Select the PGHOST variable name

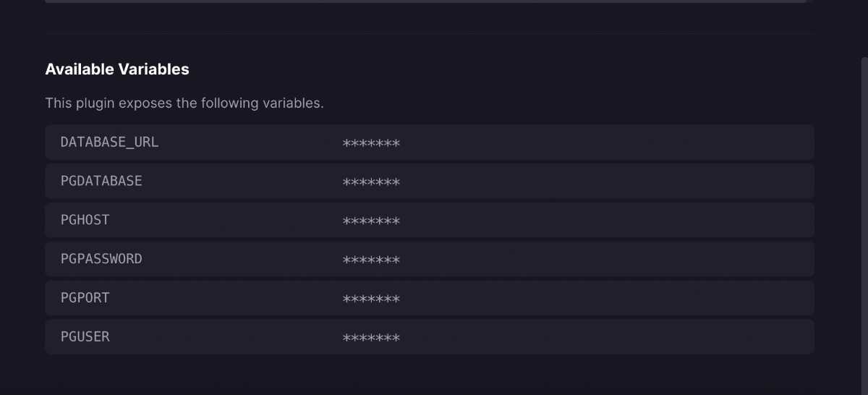[x=85, y=220]
